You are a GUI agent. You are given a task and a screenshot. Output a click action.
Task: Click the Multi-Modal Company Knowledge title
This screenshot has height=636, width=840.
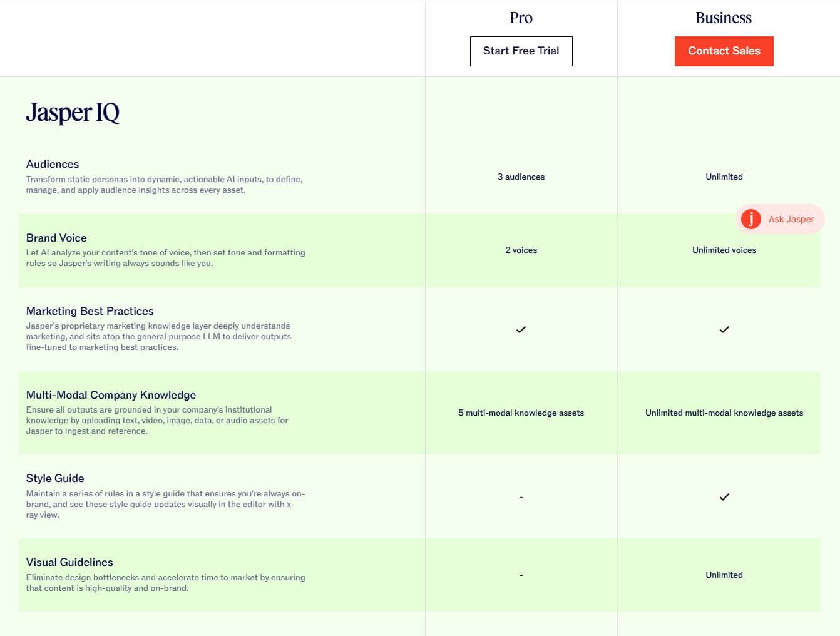point(111,395)
